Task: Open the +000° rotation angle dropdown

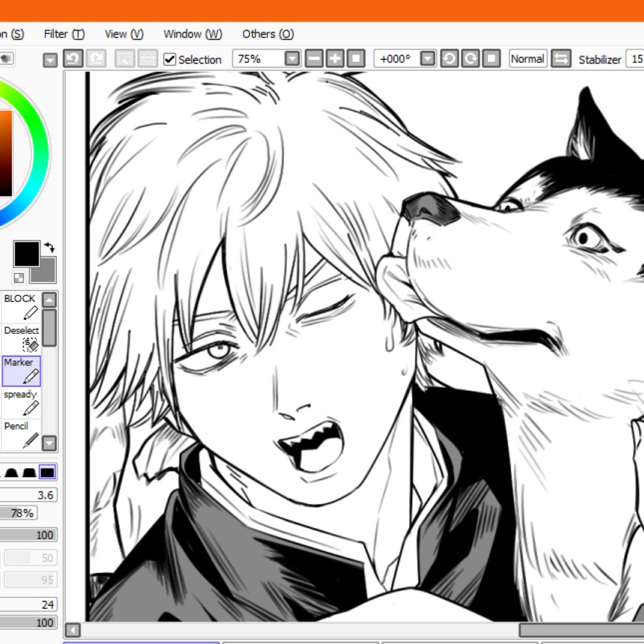Action: tap(428, 58)
